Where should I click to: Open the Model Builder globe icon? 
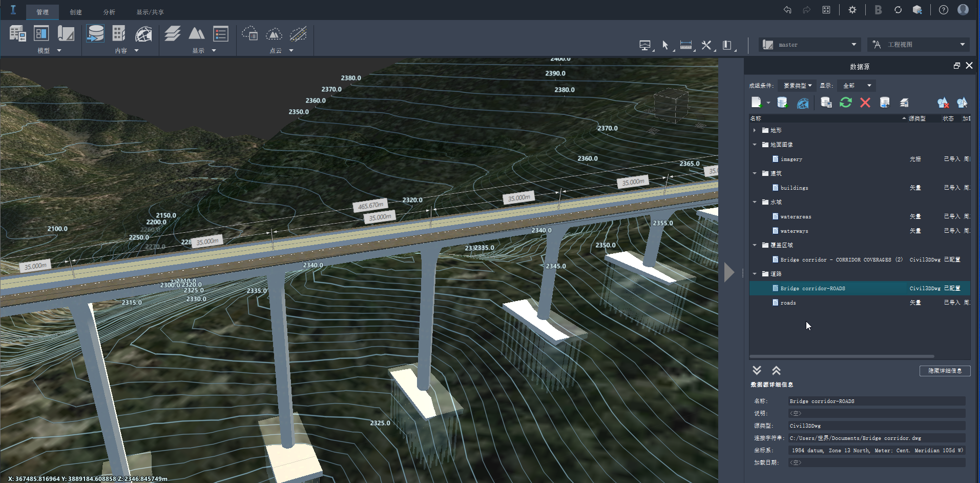tap(144, 34)
